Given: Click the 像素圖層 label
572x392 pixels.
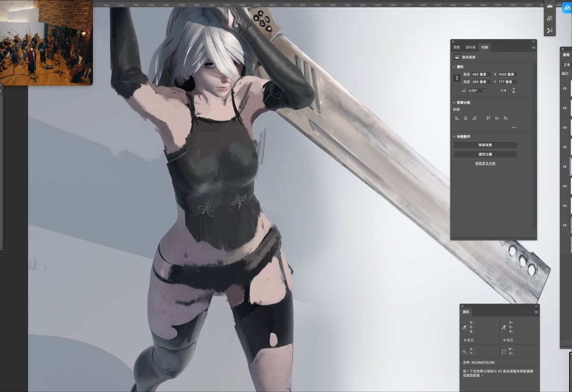Looking at the screenshot, I should point(469,57).
